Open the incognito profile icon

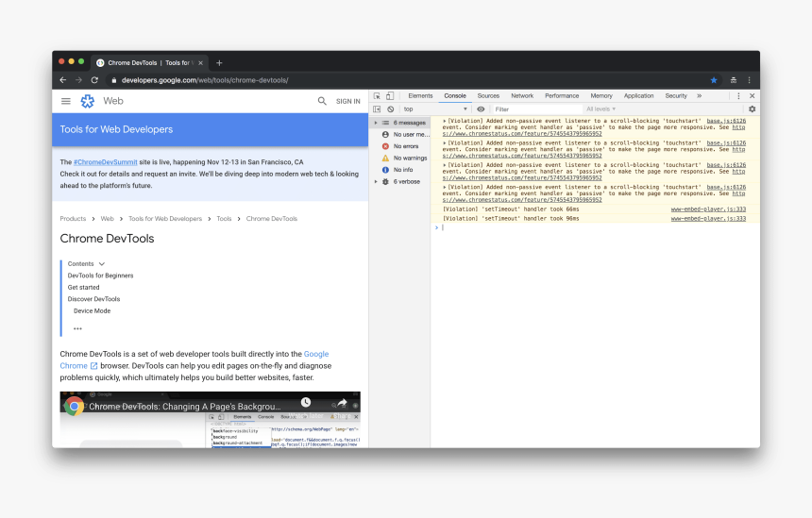(x=734, y=80)
